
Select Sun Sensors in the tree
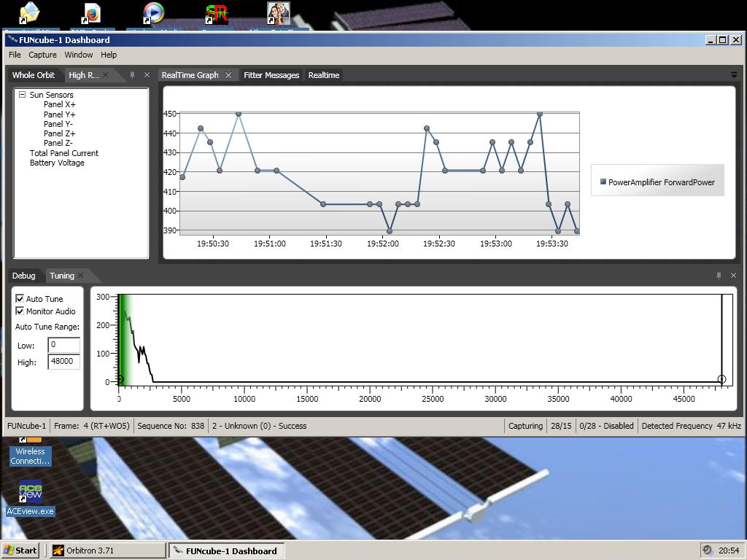coord(52,95)
